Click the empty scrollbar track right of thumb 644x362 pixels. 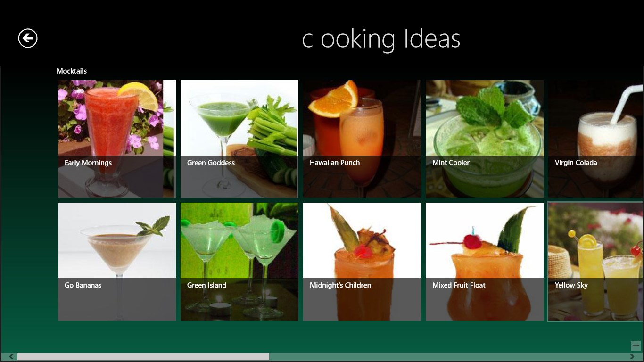click(x=448, y=357)
